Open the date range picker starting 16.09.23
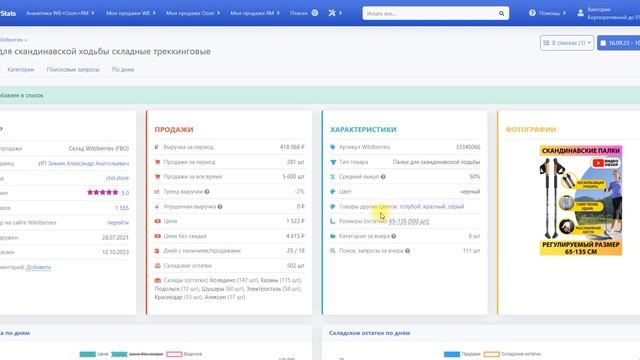This screenshot has width=640, height=360. pos(619,43)
